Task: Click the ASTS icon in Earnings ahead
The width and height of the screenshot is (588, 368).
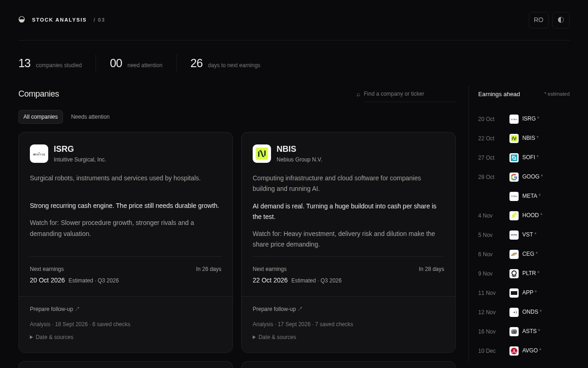Action: (514, 332)
